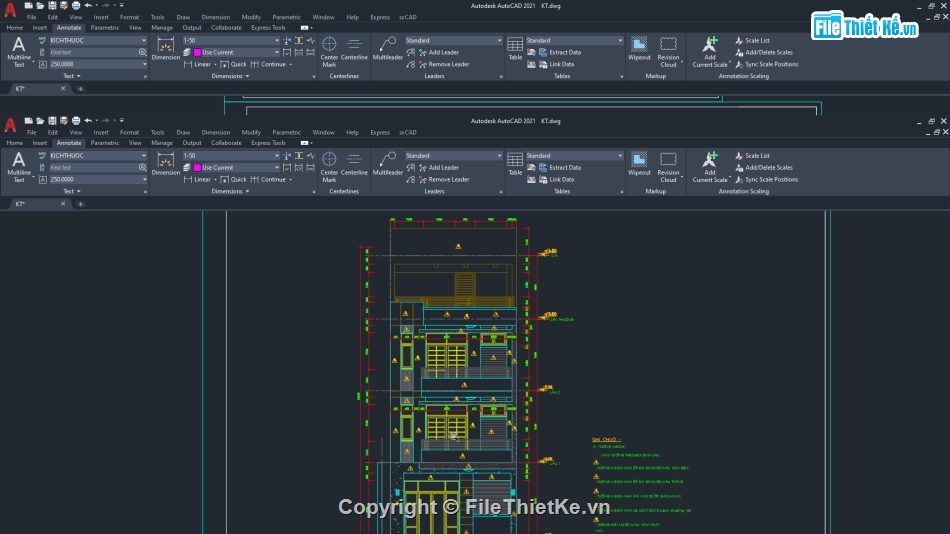
Task: Insert a Table from lower ribbon
Action: [x=515, y=164]
